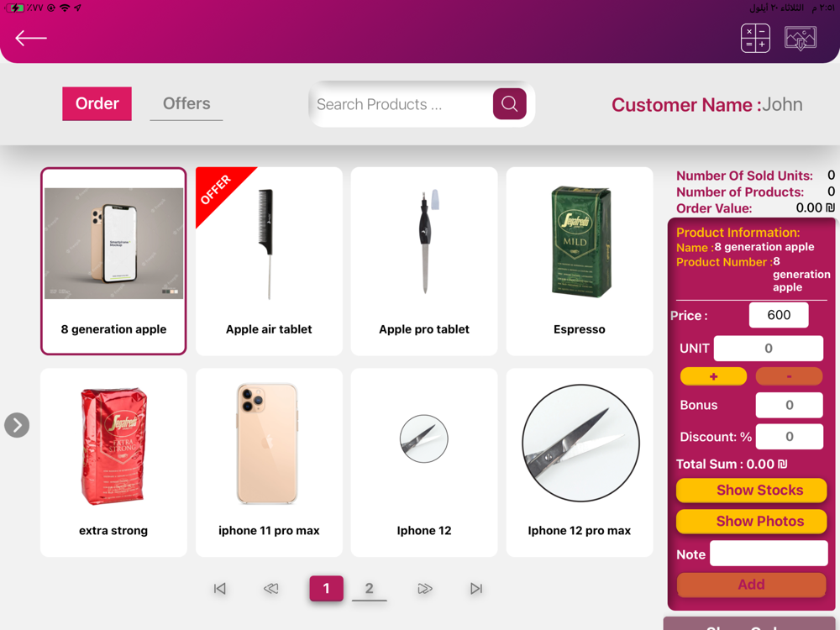This screenshot has width=840, height=630.
Task: Click the Discount percent input field
Action: (x=789, y=437)
